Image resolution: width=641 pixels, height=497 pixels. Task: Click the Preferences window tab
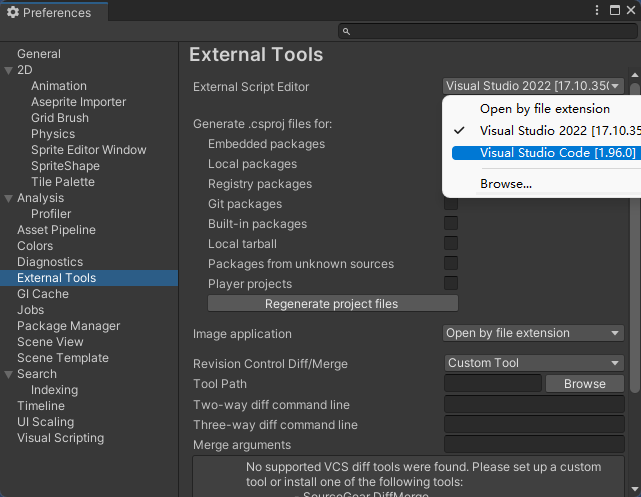click(54, 12)
